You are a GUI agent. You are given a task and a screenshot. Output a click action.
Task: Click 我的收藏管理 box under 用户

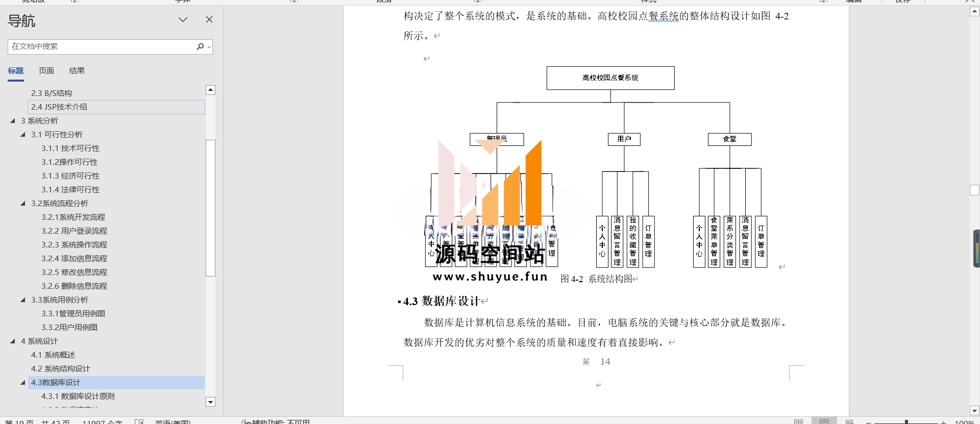[x=633, y=242]
